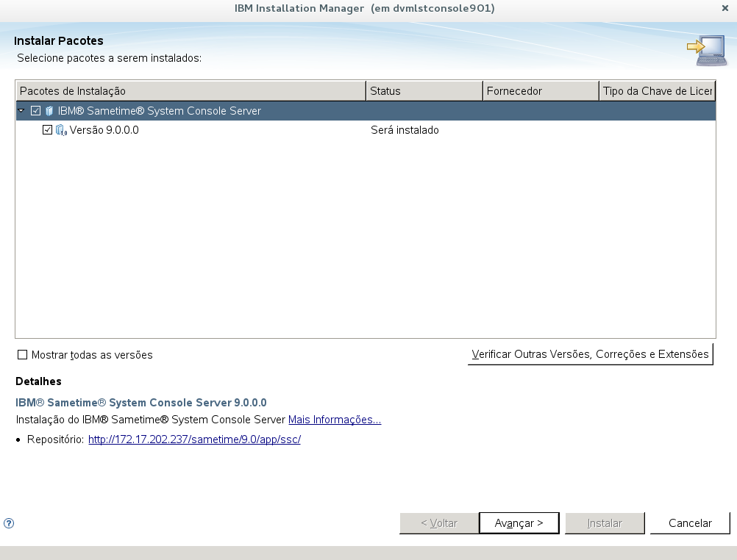Click the Instalar button
Screen dimensions: 737x560
click(x=605, y=523)
